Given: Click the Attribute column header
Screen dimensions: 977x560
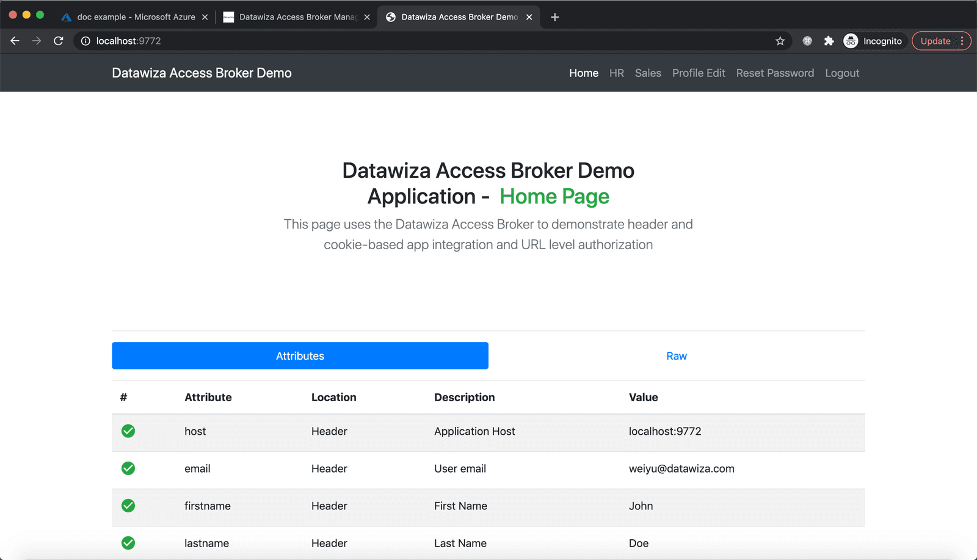Looking at the screenshot, I should coord(208,397).
